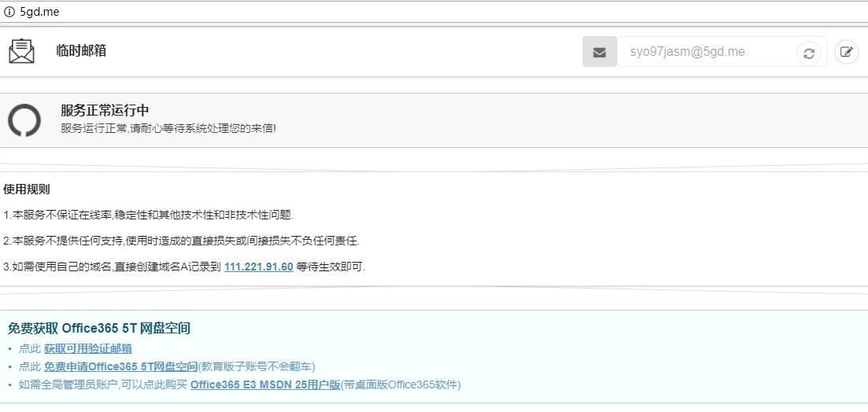Click the envelope mailbox logo icon
Screen dimensions: 868x412
tap(21, 51)
